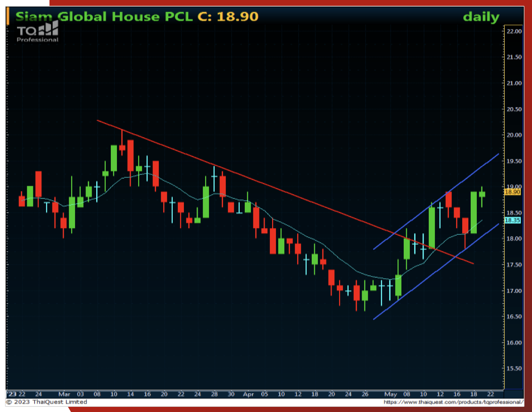The image size is (532, 412).
Task: Click the 05 date label after Apr
Action: pos(264,394)
